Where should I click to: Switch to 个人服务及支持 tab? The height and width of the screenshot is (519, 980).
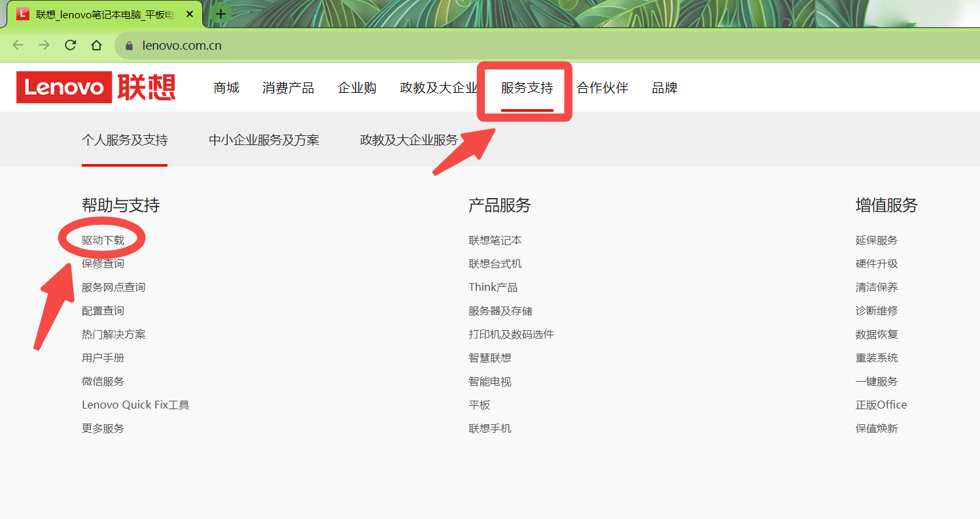pos(124,140)
